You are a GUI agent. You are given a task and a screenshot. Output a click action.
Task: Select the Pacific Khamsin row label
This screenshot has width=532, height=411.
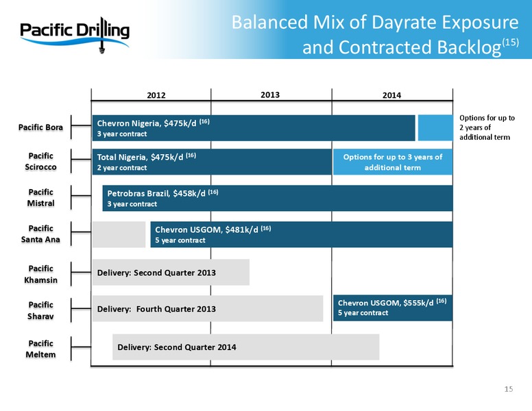pyautogui.click(x=40, y=274)
